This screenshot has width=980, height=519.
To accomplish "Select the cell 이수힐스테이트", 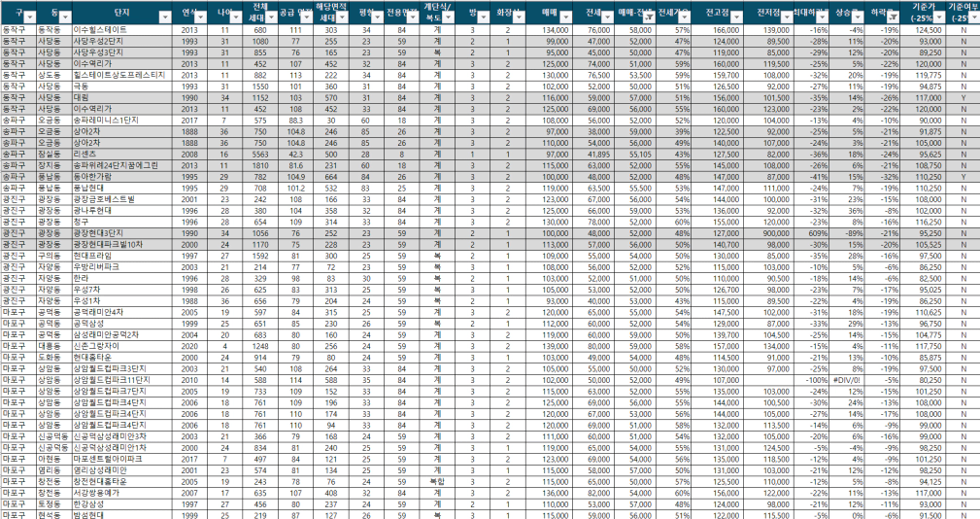I will (x=121, y=30).
